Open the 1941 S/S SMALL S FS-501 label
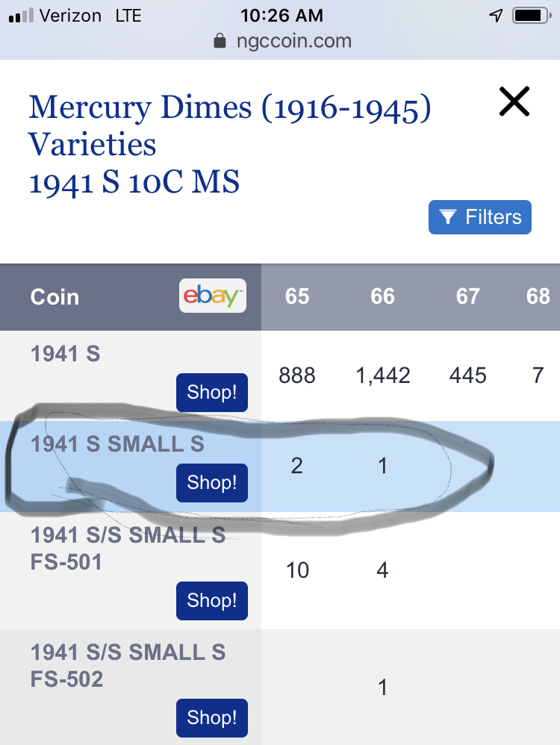This screenshot has width=560, height=745. pos(128,548)
